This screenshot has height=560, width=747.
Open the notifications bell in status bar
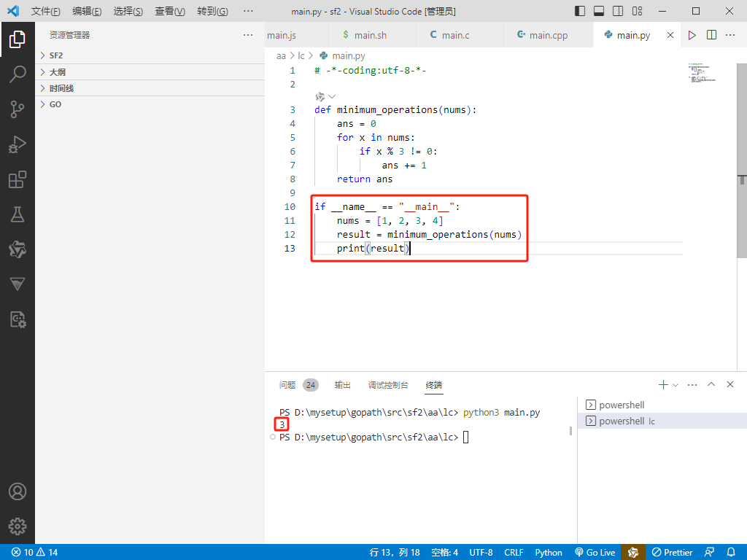(x=731, y=553)
